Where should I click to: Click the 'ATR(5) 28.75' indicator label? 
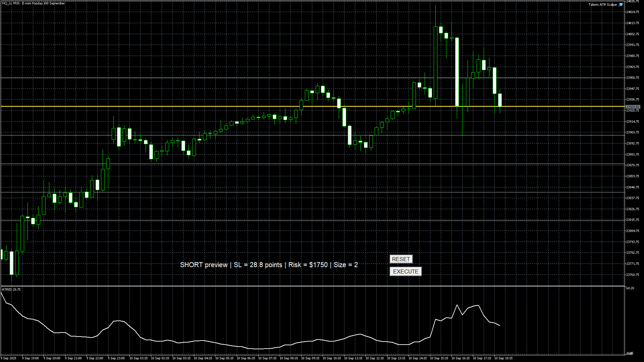click(x=11, y=289)
